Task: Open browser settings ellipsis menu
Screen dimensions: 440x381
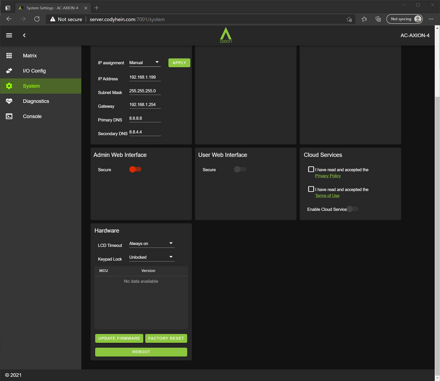Action: coord(431,19)
